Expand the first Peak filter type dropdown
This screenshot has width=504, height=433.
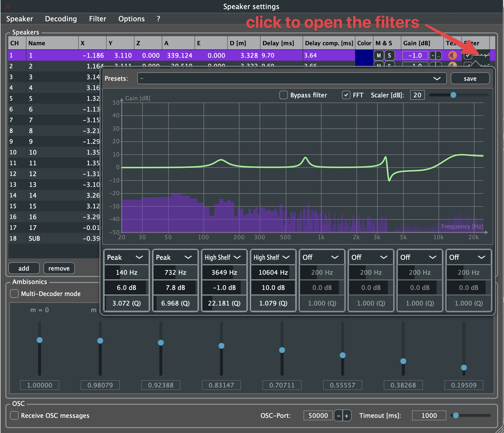coord(126,257)
